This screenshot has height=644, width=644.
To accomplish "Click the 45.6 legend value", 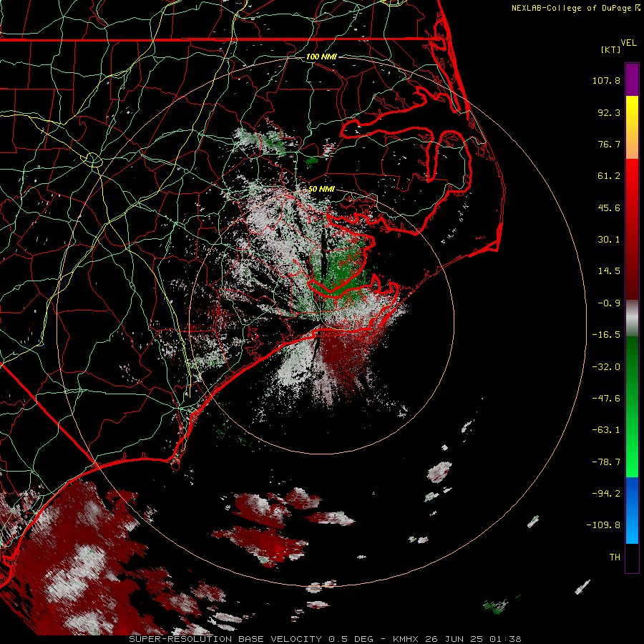I will tap(609, 208).
